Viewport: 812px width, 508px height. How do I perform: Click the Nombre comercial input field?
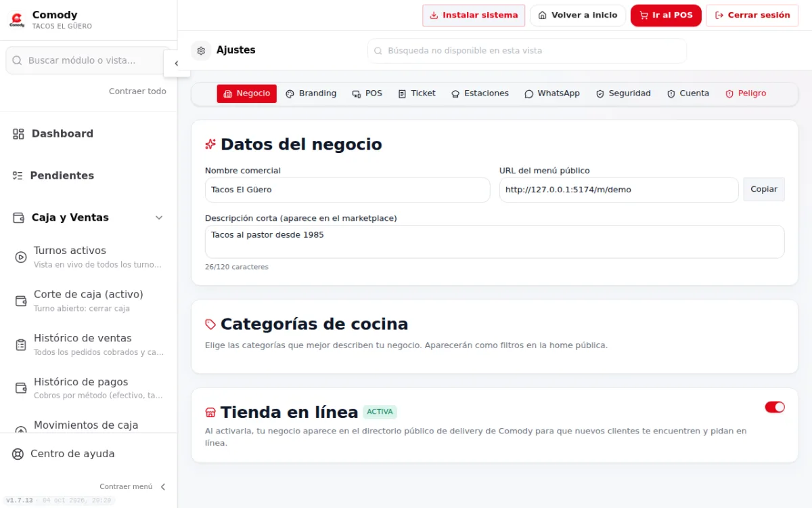tap(347, 190)
